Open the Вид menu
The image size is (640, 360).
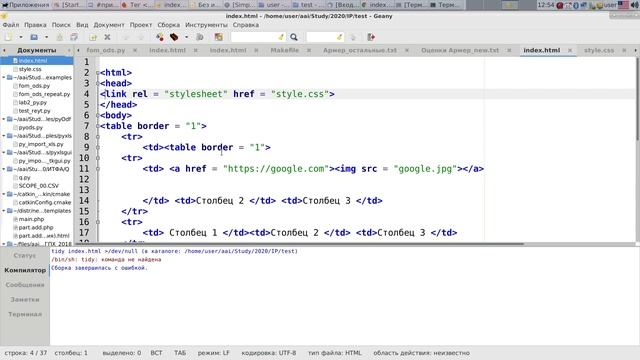pyautogui.click(x=82, y=25)
